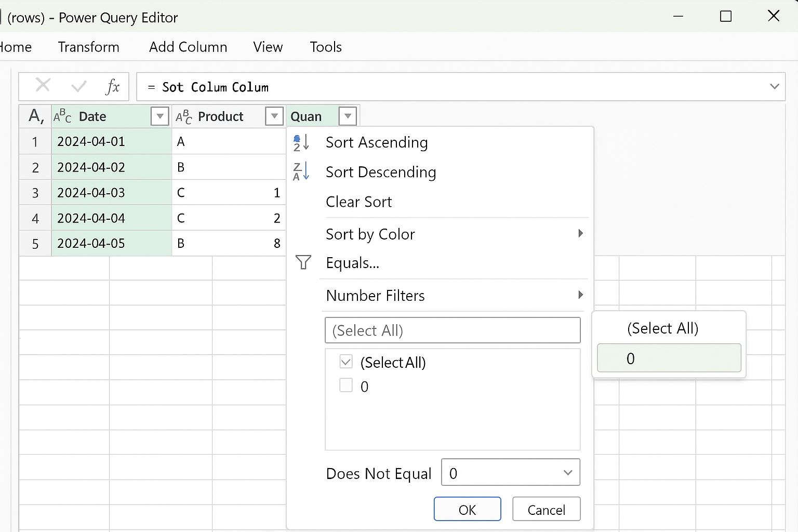
Task: Dismiss the filter menu with Cancel button
Action: click(x=547, y=509)
